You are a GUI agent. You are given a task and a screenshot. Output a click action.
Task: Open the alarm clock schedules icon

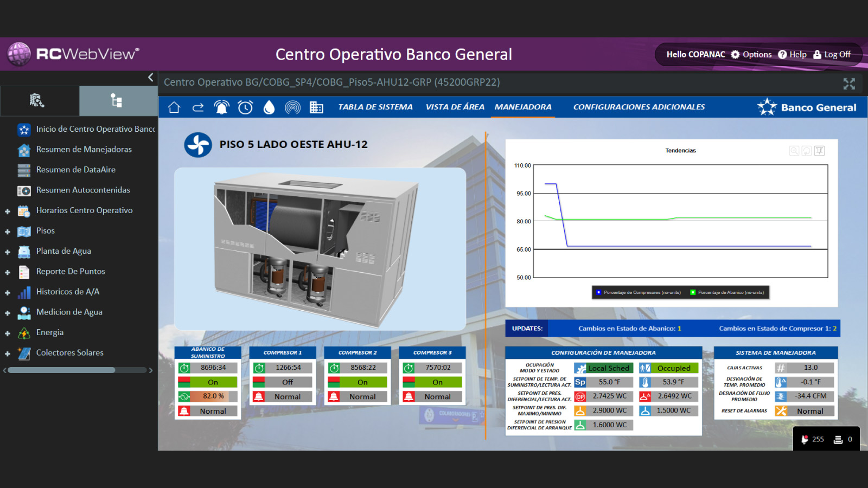(245, 107)
